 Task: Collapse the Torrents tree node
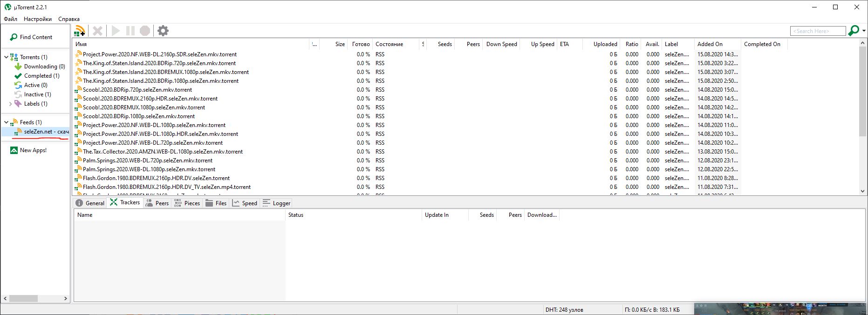click(x=6, y=57)
